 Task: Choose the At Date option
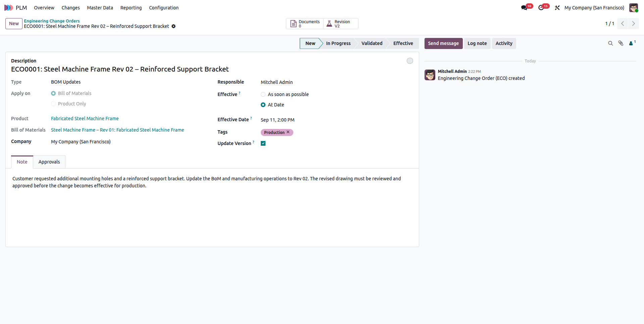pyautogui.click(x=263, y=105)
